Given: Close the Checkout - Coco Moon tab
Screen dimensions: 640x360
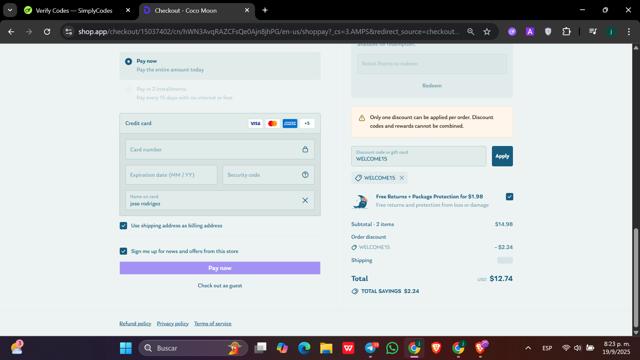Looking at the screenshot, I should (247, 11).
